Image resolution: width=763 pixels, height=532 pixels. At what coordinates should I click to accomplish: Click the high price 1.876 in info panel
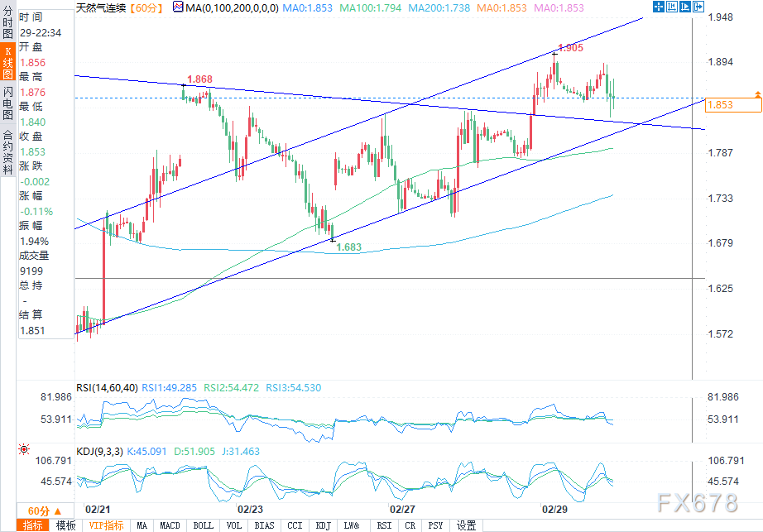(x=32, y=93)
